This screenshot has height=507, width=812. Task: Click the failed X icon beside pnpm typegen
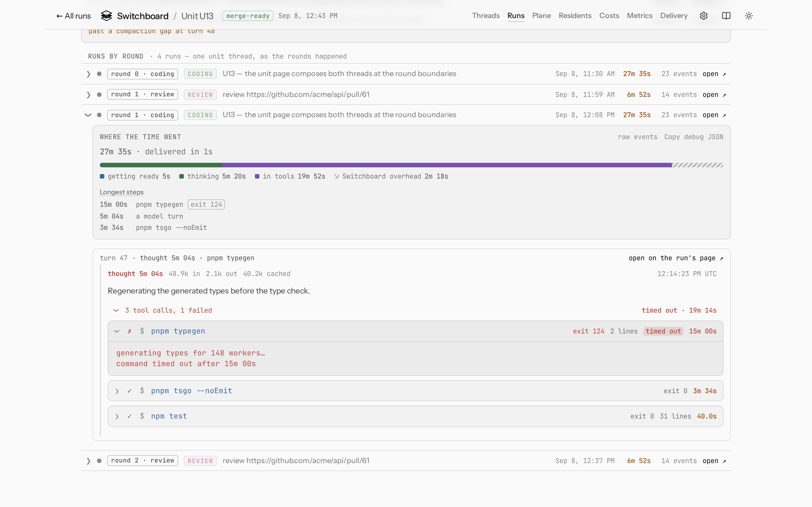click(129, 331)
